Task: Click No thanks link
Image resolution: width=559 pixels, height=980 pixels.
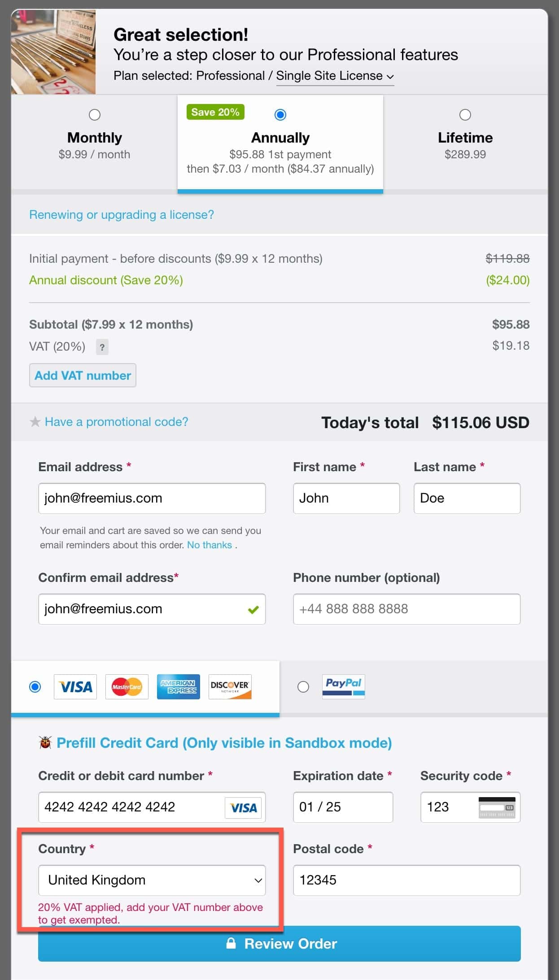Action: [210, 545]
